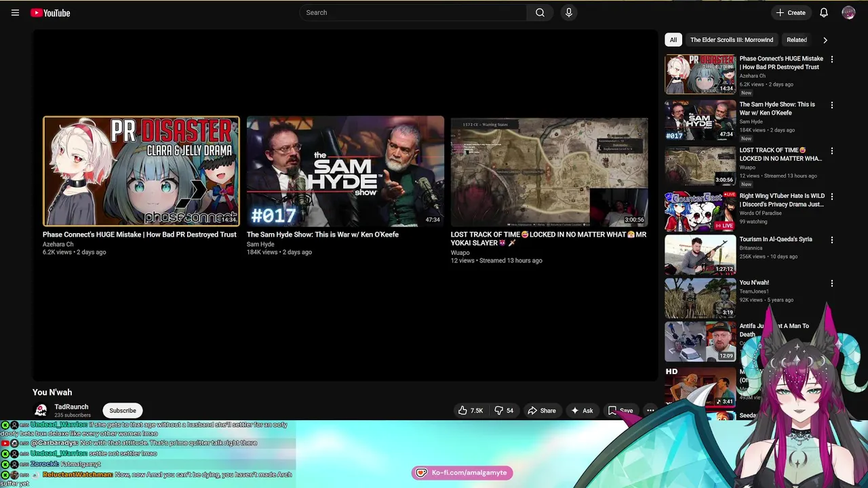
Task: Click the Create button
Action: (x=791, y=12)
